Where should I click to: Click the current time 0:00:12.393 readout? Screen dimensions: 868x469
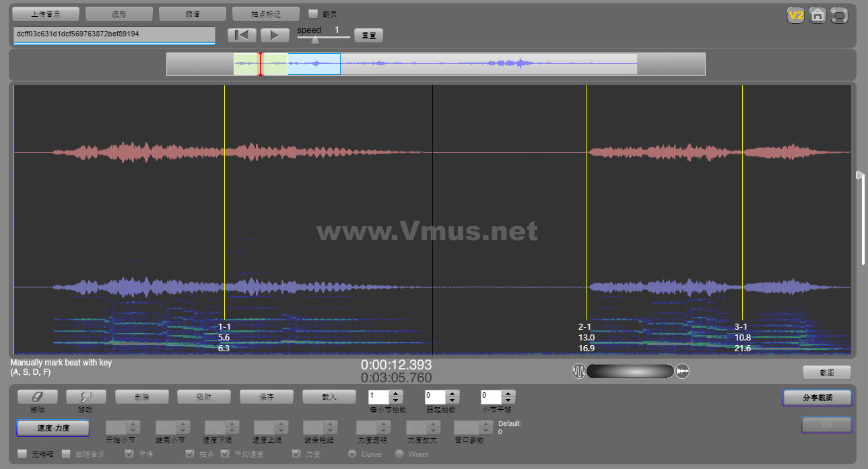[396, 365]
